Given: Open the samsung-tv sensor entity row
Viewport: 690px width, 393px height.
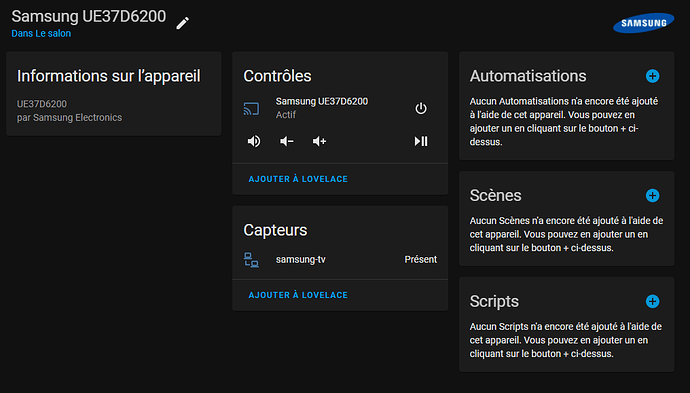Looking at the screenshot, I should pos(340,260).
